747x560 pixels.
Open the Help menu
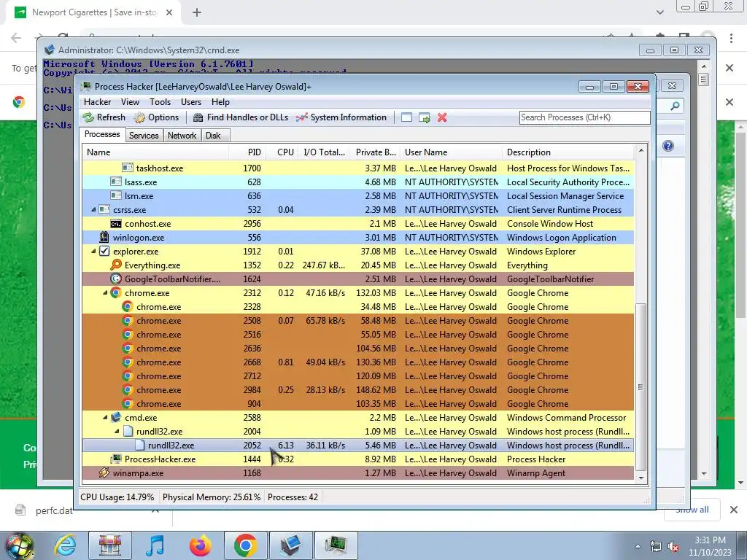(220, 102)
